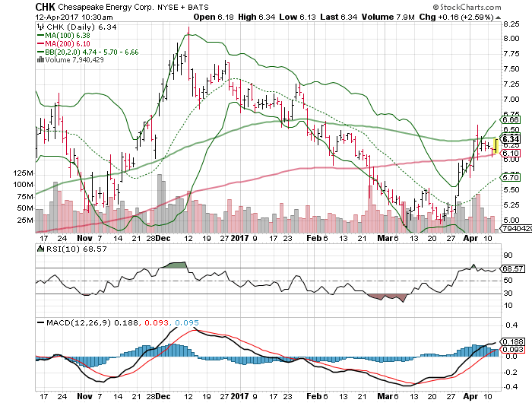Click the MACD 0.4 axis label
Image resolution: width=532 pixels, height=403 pixels.
point(511,325)
